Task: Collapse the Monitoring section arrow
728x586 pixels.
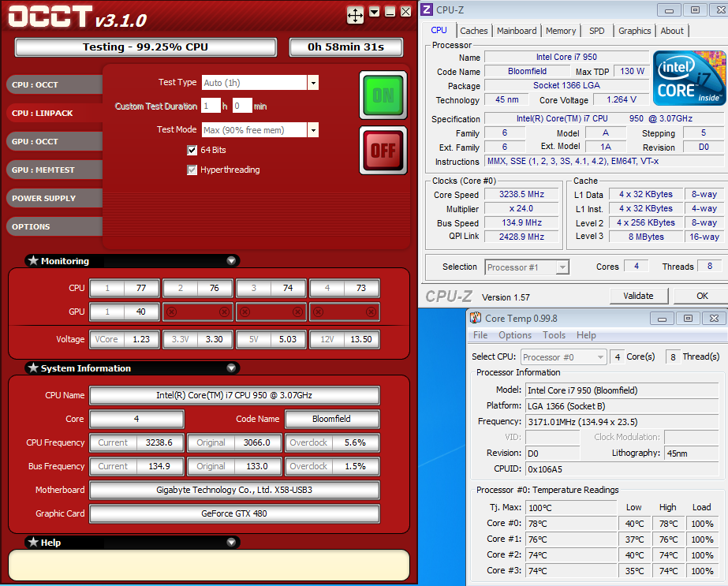Action: (x=231, y=261)
